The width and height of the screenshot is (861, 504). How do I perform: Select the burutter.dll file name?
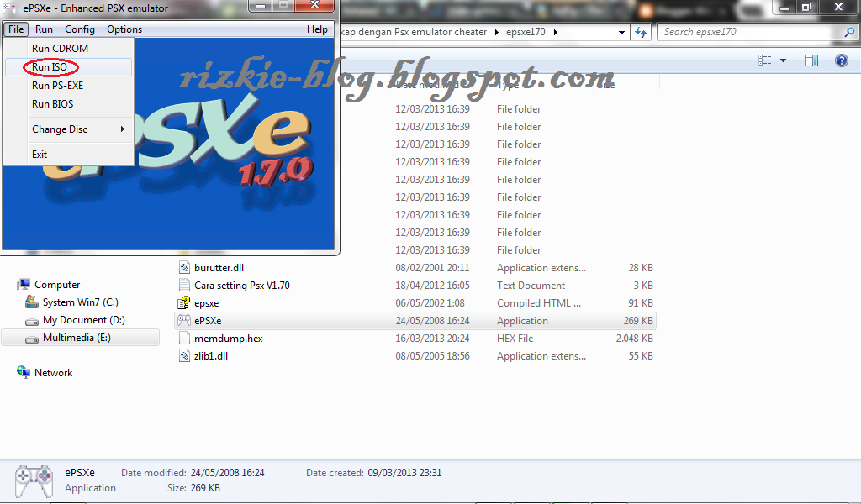click(x=219, y=268)
